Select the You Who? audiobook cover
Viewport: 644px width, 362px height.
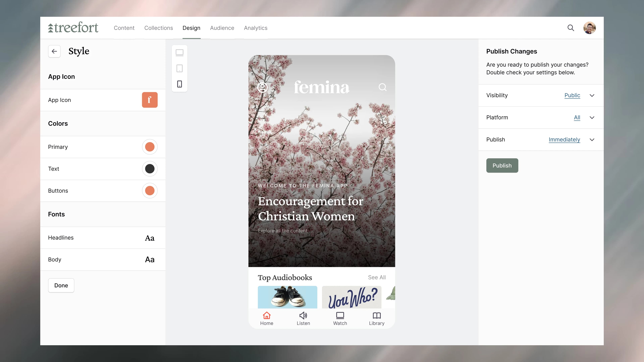point(352,297)
